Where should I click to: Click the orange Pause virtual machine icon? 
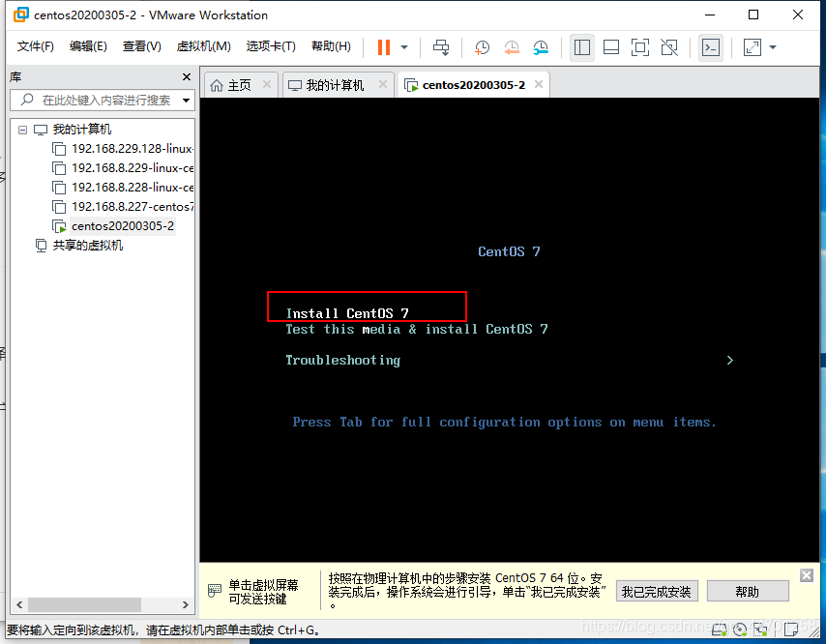coord(384,47)
